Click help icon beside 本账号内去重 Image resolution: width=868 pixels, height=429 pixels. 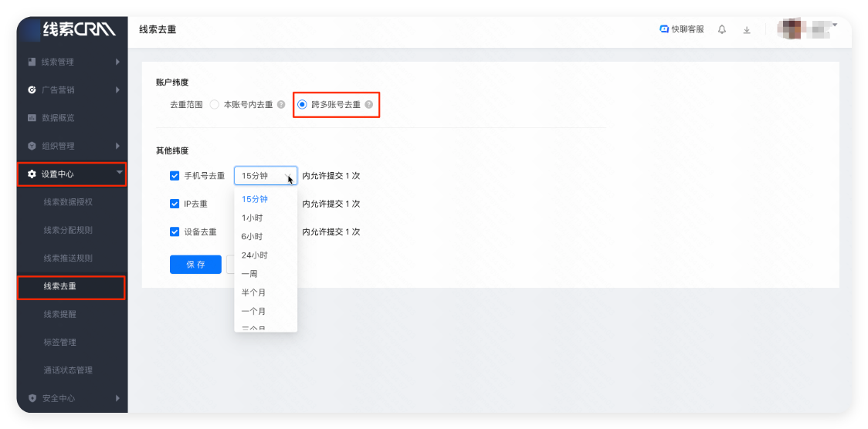coord(281,104)
